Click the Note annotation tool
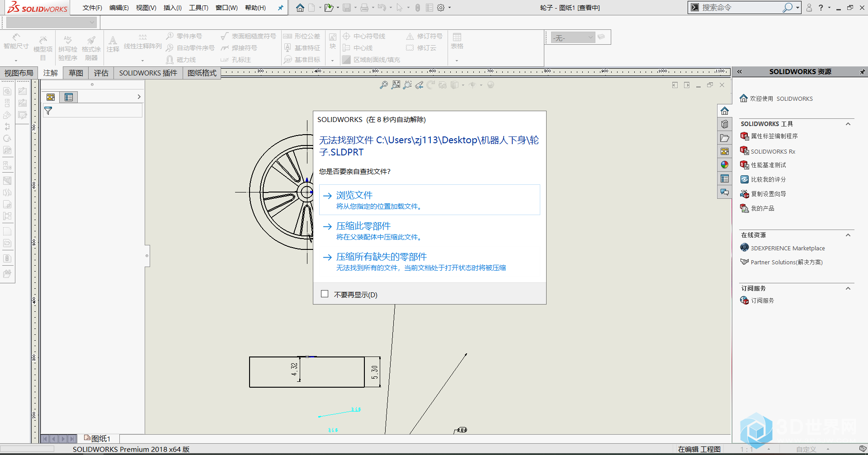Viewport: 868px width, 455px height. point(113,44)
